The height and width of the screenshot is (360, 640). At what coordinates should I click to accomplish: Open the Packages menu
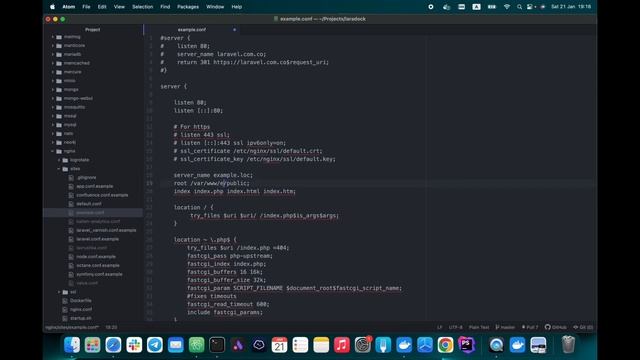(188, 7)
